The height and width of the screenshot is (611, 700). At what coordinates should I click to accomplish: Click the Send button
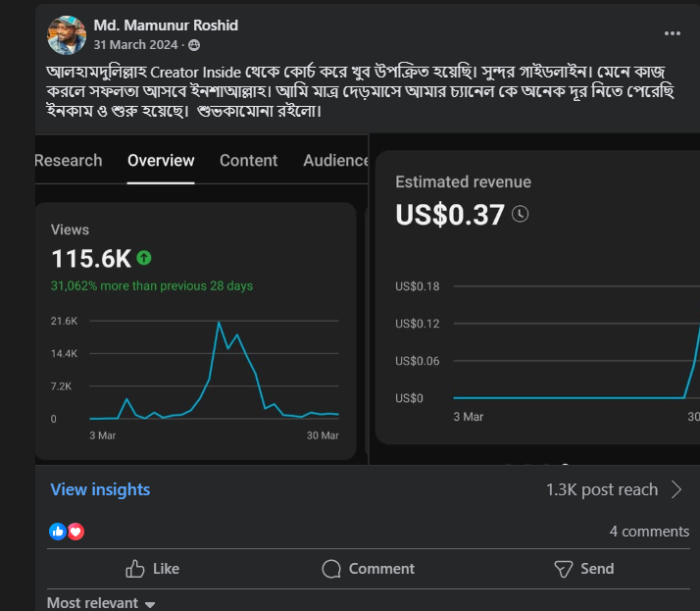[583, 569]
